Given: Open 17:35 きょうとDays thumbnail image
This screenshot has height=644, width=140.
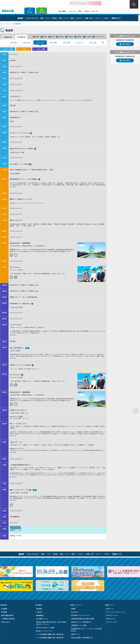Looking at the screenshot, I should coord(91,274).
